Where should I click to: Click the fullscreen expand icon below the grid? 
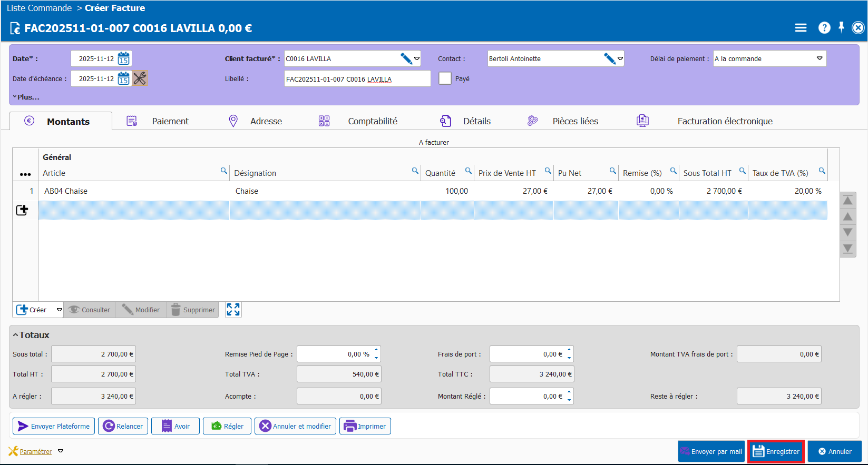[233, 310]
